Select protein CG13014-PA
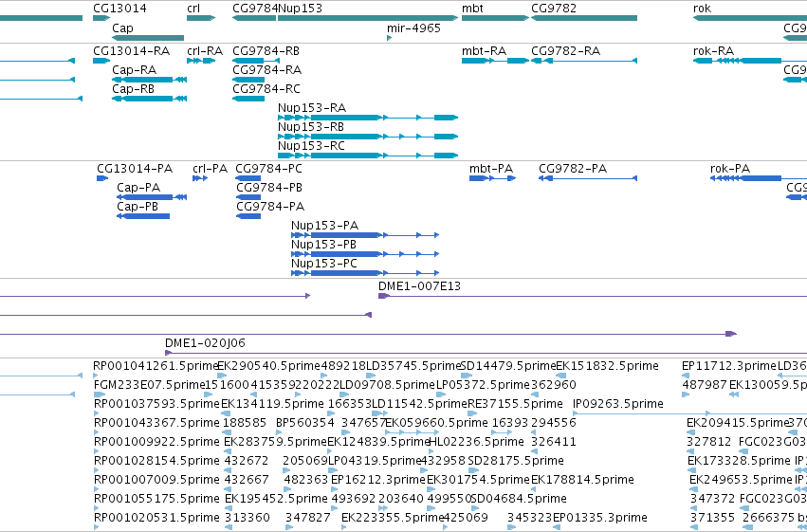807x532 pixels. (102, 178)
